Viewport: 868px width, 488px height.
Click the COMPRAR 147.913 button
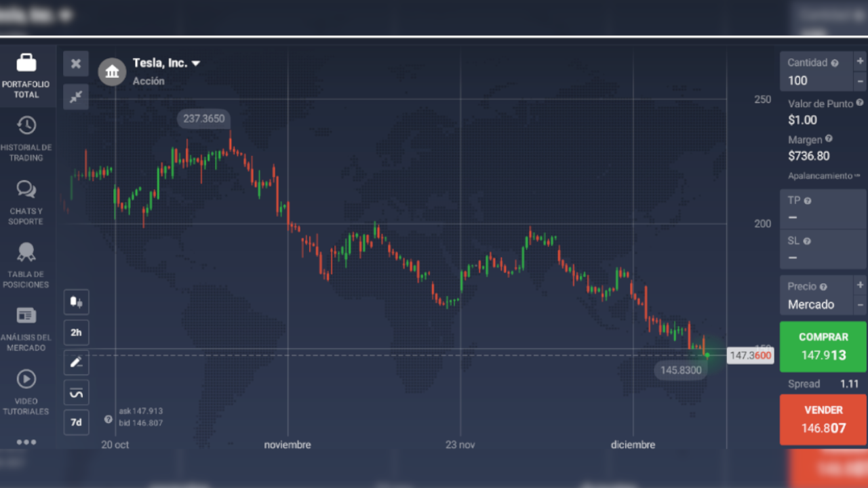(823, 346)
